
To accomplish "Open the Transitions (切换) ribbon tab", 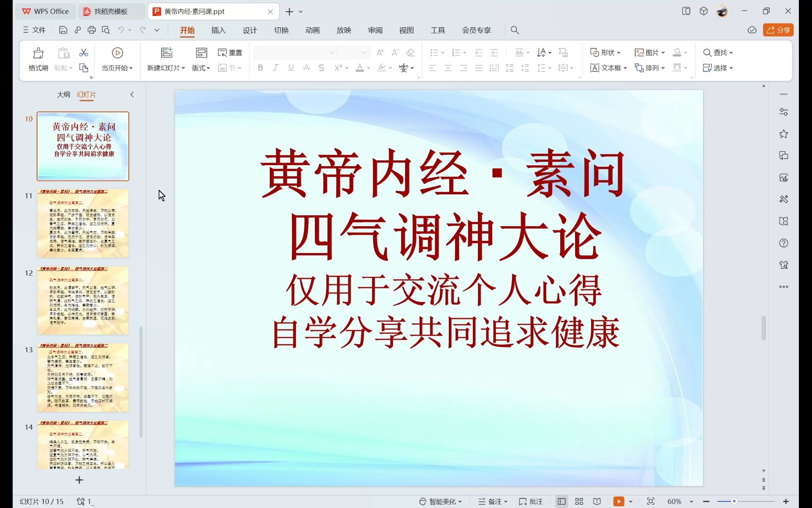I will tap(281, 30).
